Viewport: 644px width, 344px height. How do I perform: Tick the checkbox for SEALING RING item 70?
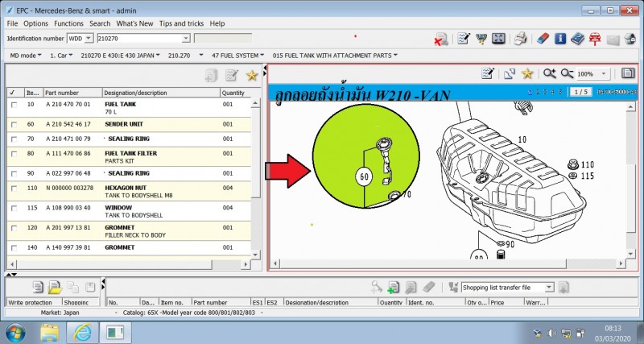(x=14, y=139)
